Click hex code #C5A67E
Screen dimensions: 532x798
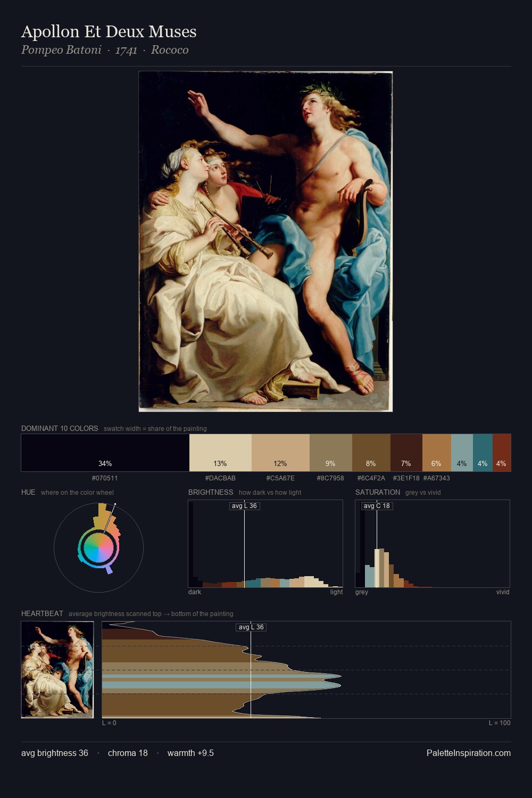280,478
